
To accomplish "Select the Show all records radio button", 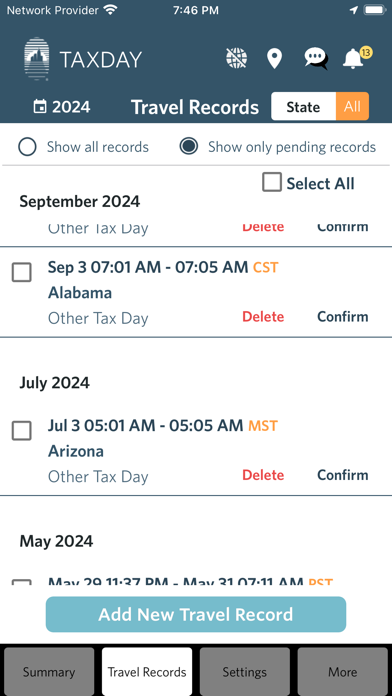I will [27, 147].
